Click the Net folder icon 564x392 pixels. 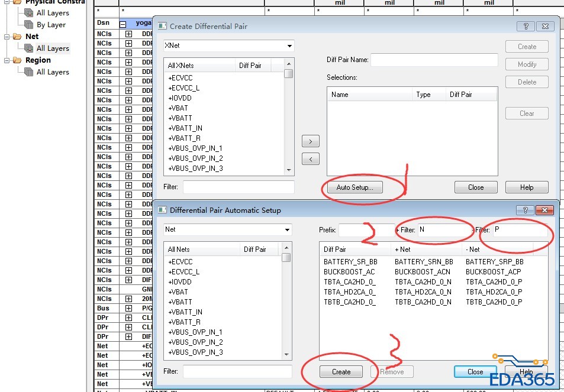pyautogui.click(x=17, y=37)
